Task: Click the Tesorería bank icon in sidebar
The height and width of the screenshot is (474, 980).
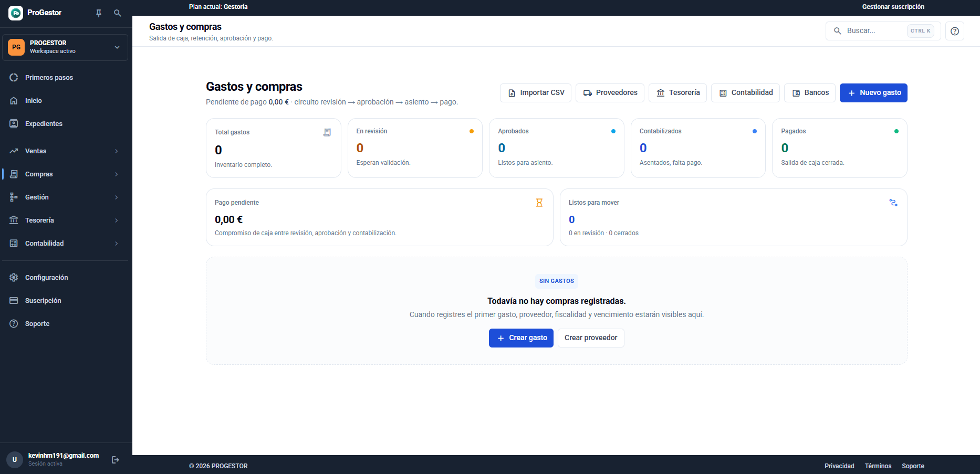Action: (x=14, y=220)
